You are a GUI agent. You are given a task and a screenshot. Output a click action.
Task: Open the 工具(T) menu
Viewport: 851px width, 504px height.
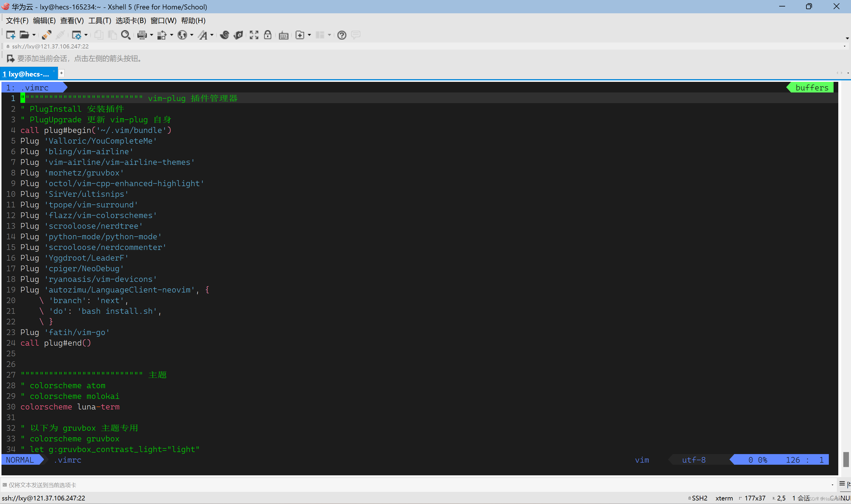(100, 21)
